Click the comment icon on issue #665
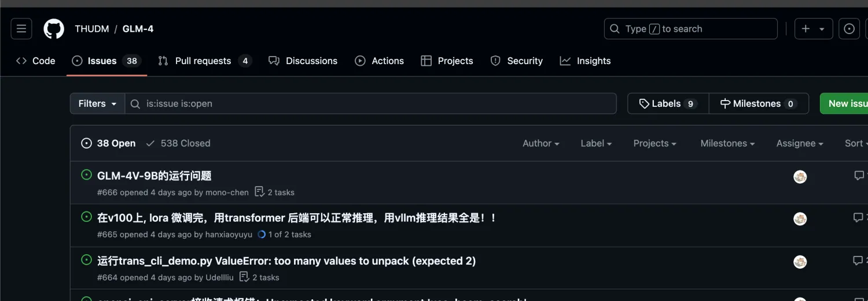This screenshot has height=301, width=868. pos(859,218)
